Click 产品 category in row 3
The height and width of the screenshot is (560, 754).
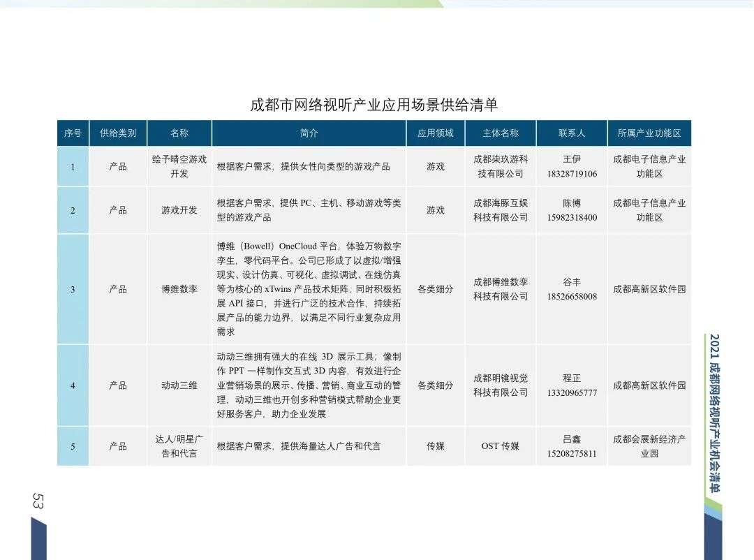(118, 289)
